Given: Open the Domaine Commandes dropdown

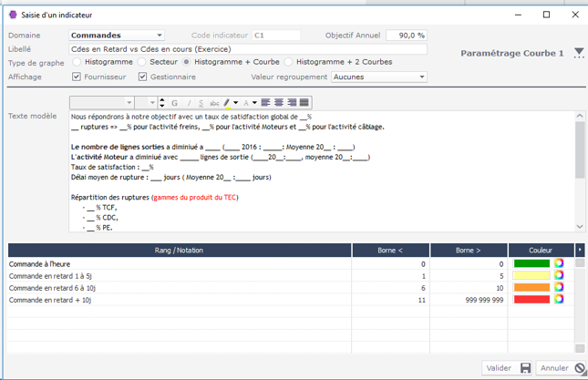Looking at the screenshot, I should pyautogui.click(x=117, y=36).
